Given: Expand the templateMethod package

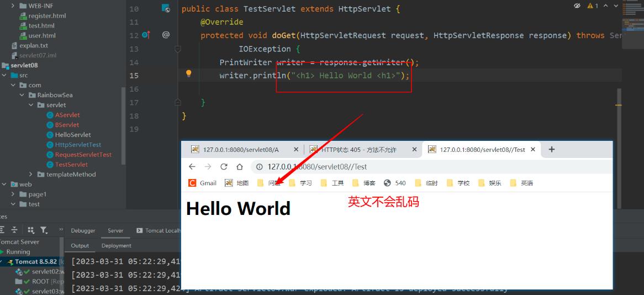Looking at the screenshot, I should point(31,174).
